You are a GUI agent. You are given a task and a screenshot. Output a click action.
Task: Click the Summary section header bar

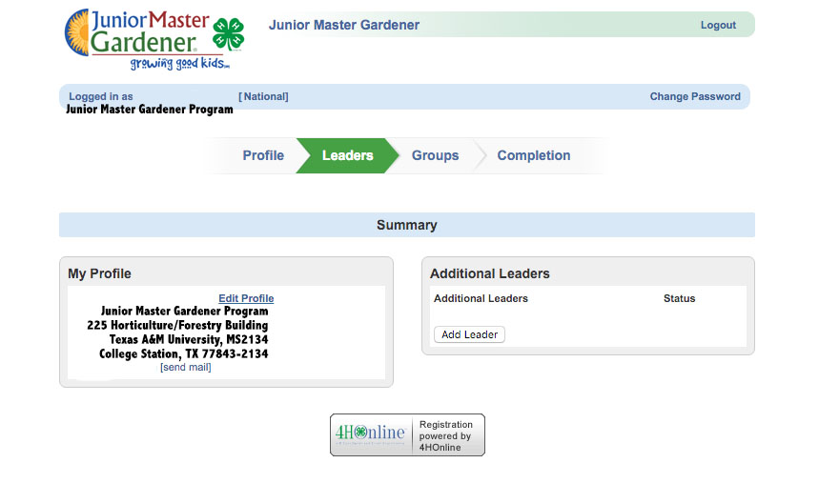[x=406, y=225]
